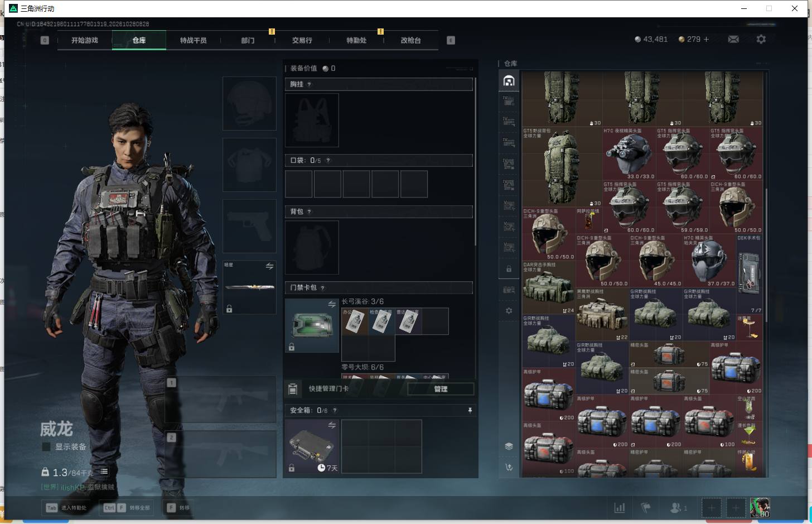This screenshot has width=812, height=524.
Task: Switch to the 特战干员 tab
Action: 193,40
